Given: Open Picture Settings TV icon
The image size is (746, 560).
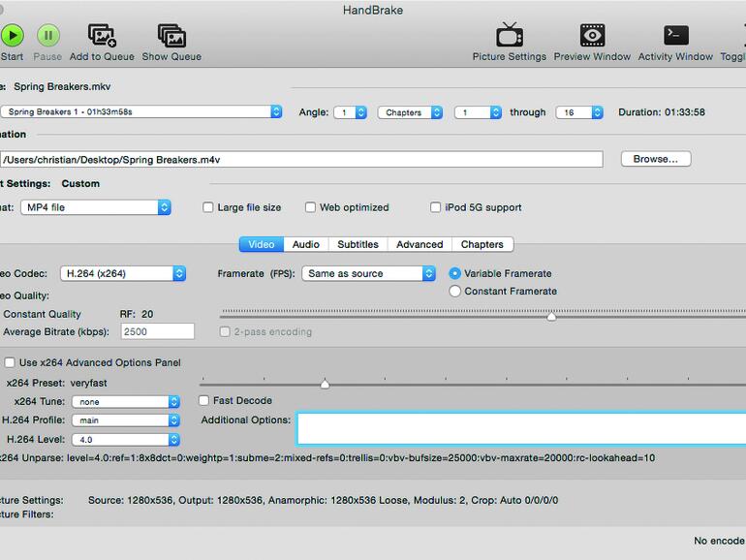Looking at the screenshot, I should (x=509, y=35).
